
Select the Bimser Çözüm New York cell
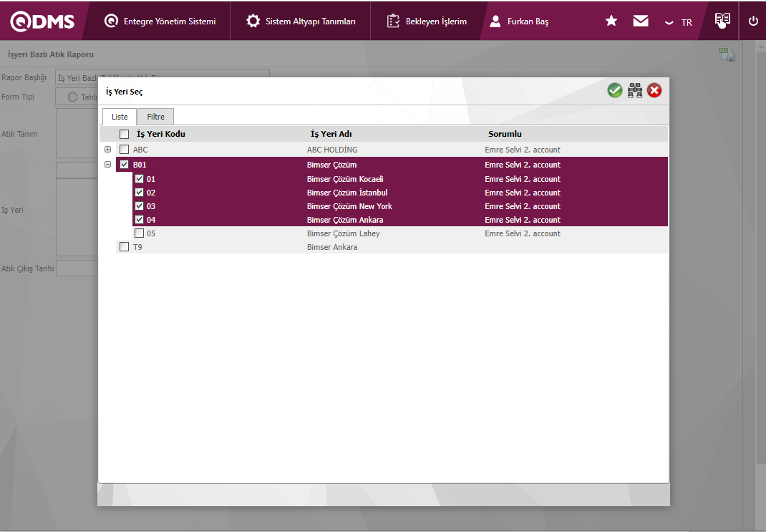coord(349,206)
